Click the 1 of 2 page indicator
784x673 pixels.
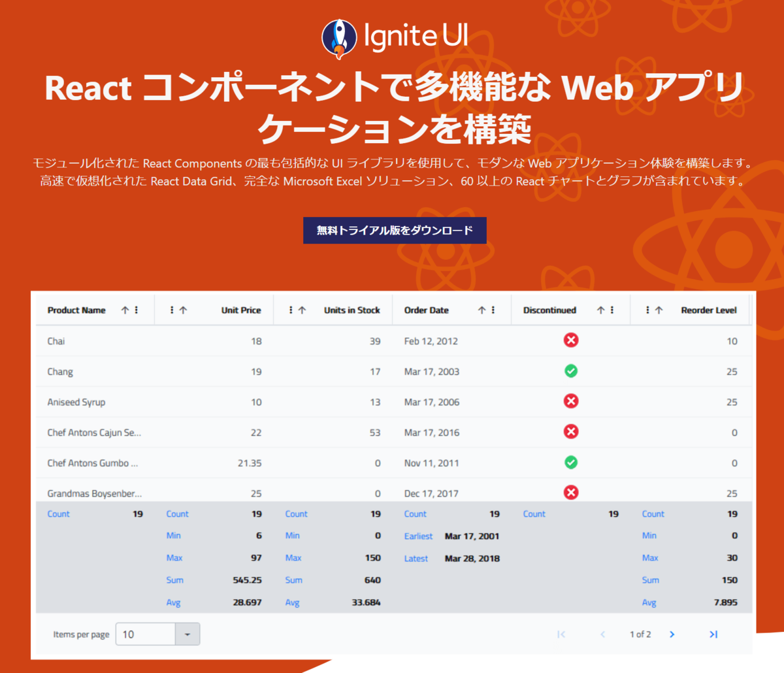[640, 634]
